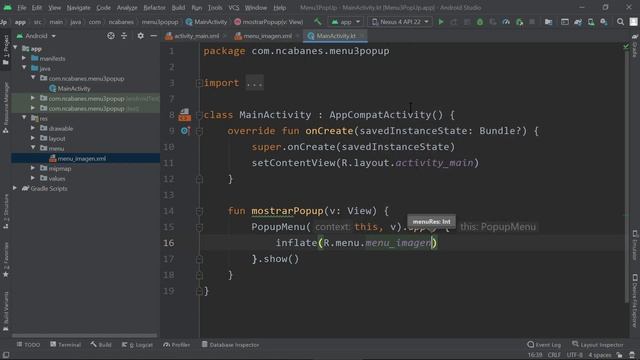640x360 pixels.
Task: Open the AVD Manager phone icon
Action: coord(591,22)
